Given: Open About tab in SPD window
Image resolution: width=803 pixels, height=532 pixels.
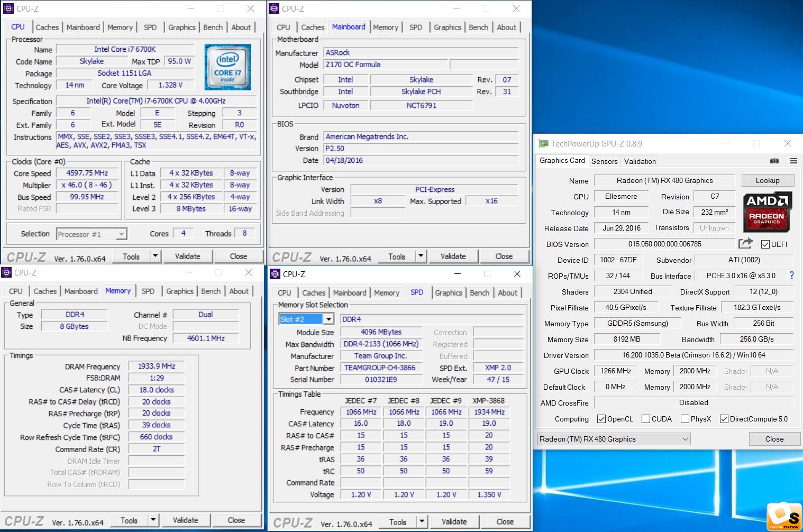Looking at the screenshot, I should pos(507,293).
